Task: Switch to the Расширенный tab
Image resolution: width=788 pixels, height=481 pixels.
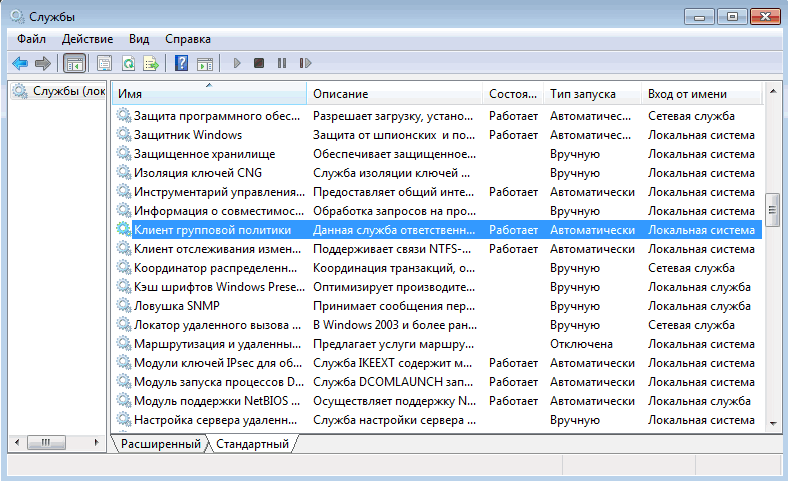Action: point(161,444)
